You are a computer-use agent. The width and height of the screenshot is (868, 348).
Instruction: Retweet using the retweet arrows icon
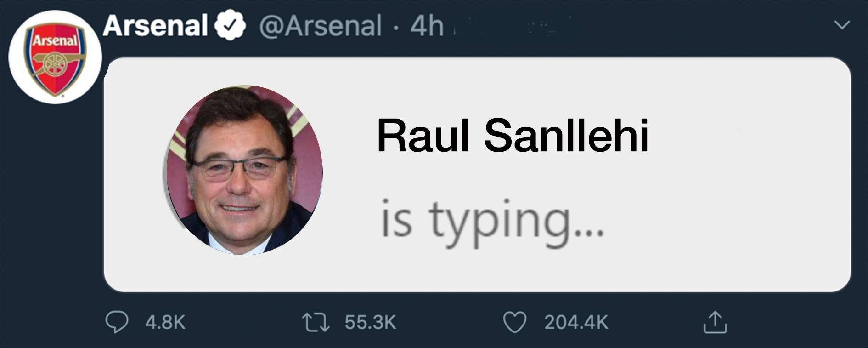tap(316, 322)
